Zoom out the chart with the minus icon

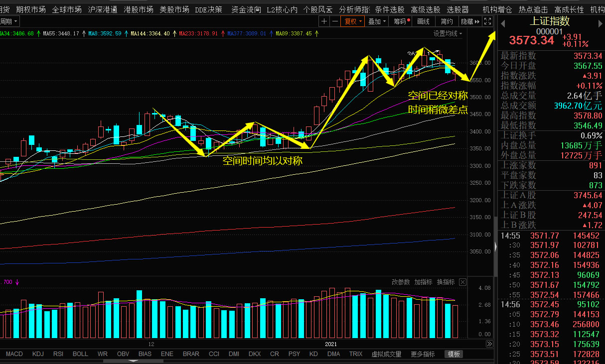(x=335, y=21)
